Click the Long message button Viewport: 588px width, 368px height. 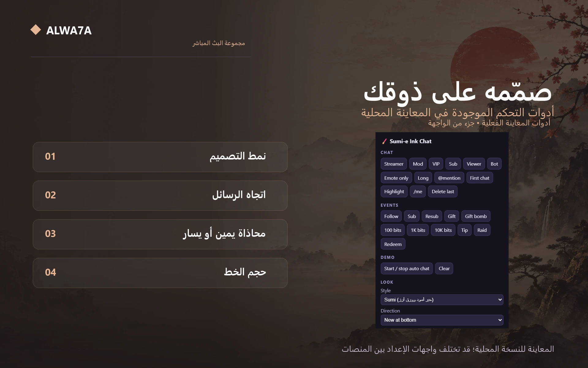[423, 178]
